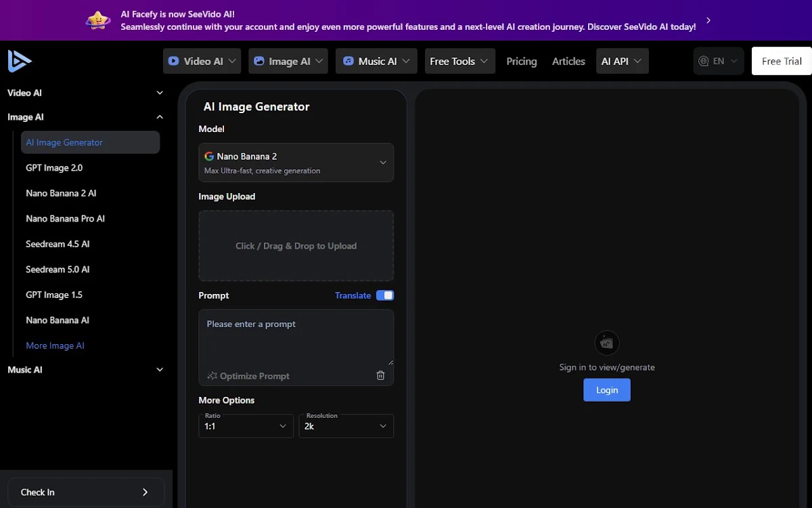The image size is (812, 508).
Task: Open the Articles page
Action: [568, 61]
